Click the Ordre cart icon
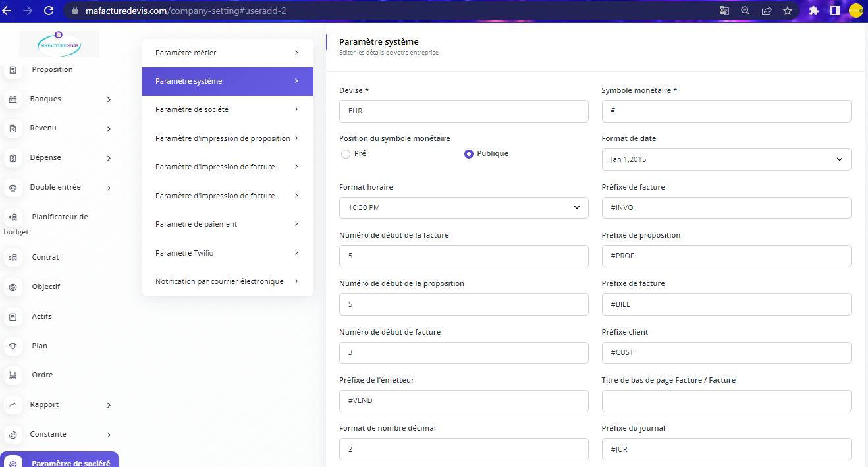The height and width of the screenshot is (467, 868). 13,375
